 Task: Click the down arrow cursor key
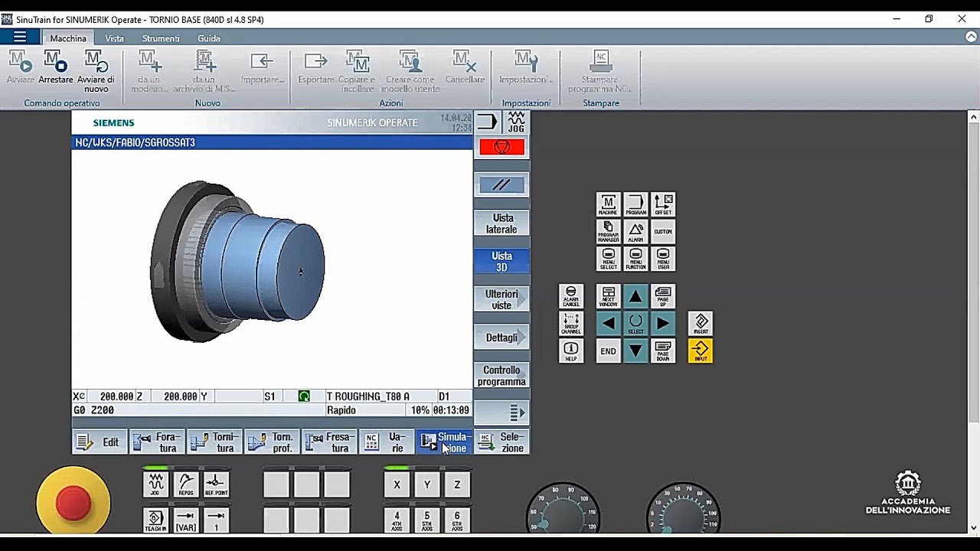click(x=635, y=350)
